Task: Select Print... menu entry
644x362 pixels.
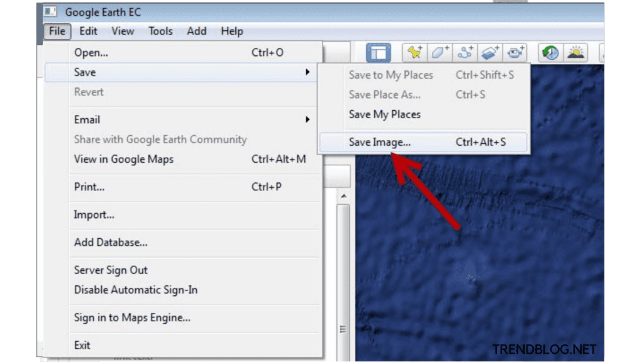Action: 180,187
